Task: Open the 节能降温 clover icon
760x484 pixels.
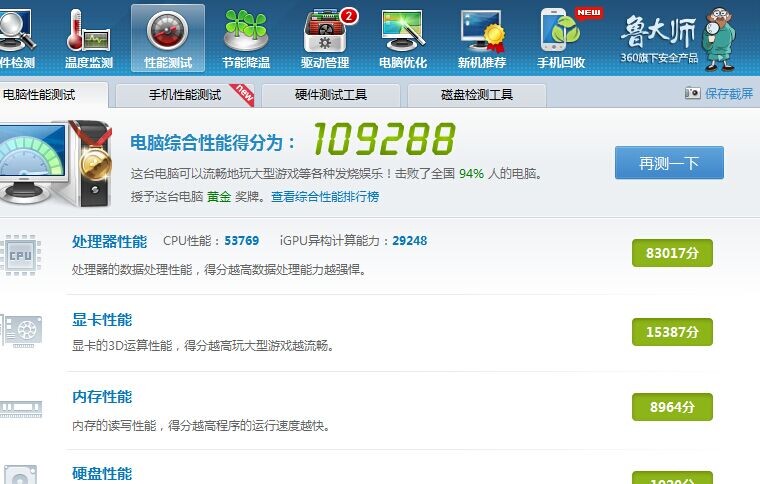Action: click(x=246, y=31)
